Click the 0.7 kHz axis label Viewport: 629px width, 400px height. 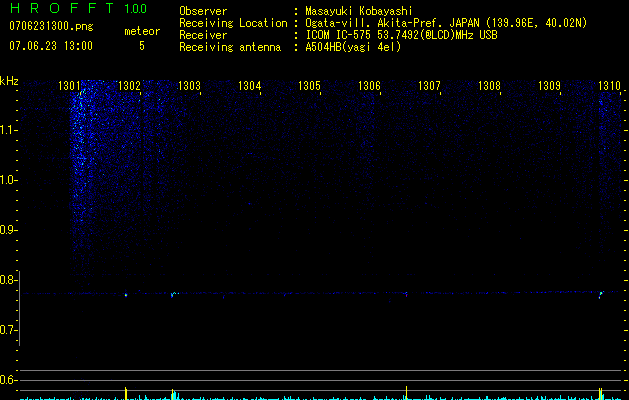(7, 330)
